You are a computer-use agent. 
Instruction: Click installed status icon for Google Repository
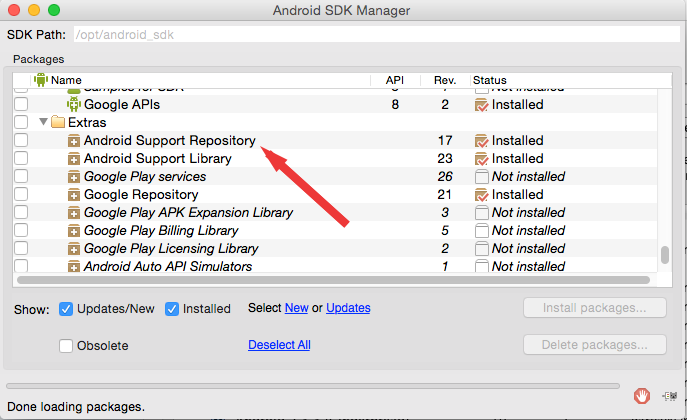[x=482, y=195]
